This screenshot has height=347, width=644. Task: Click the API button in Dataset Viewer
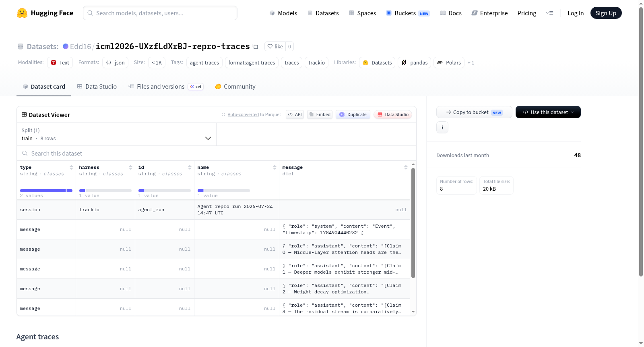click(x=295, y=114)
